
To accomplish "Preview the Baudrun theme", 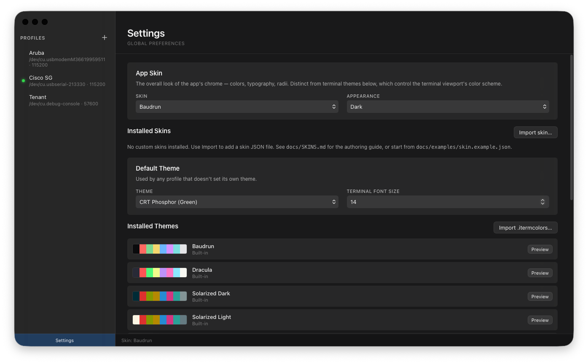I will 540,249.
